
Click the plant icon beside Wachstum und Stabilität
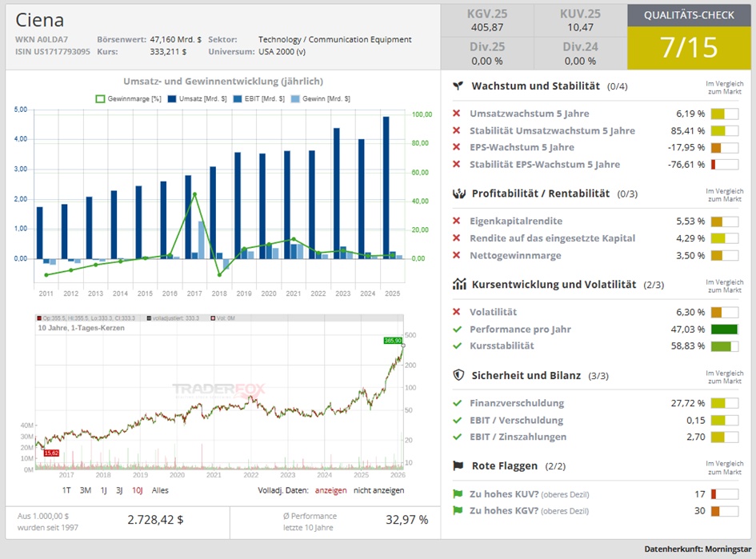coord(458,86)
